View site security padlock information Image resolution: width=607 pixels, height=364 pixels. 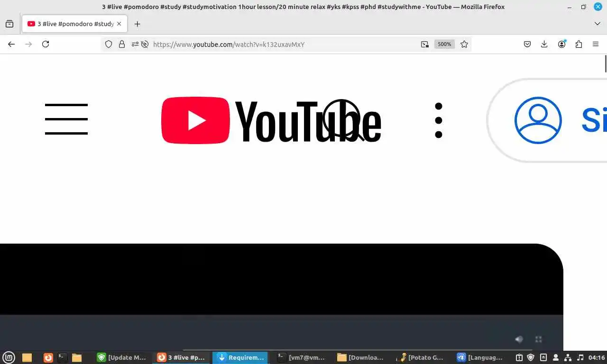tap(122, 44)
